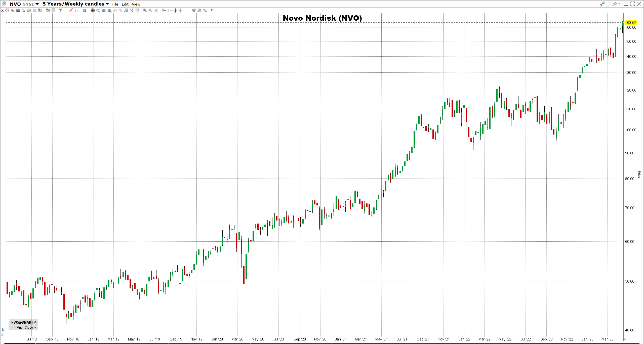Open the View menu
This screenshot has width=644, height=344.
(136, 4)
